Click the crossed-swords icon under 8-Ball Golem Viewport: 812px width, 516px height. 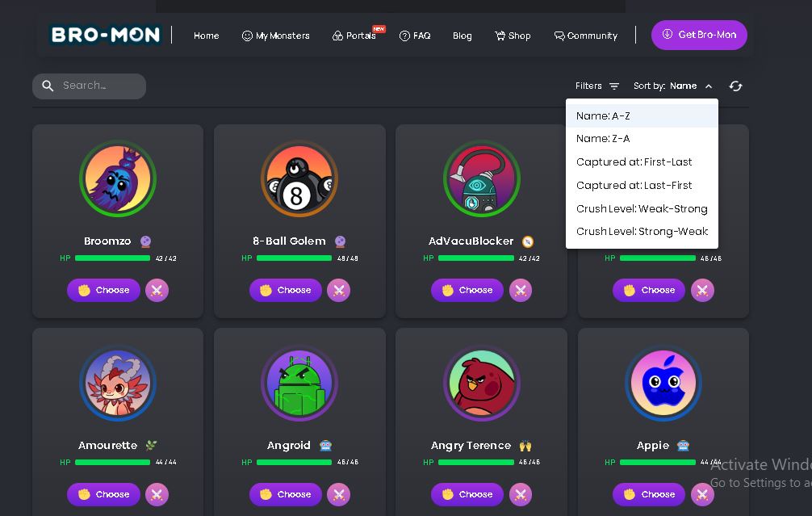[338, 291]
